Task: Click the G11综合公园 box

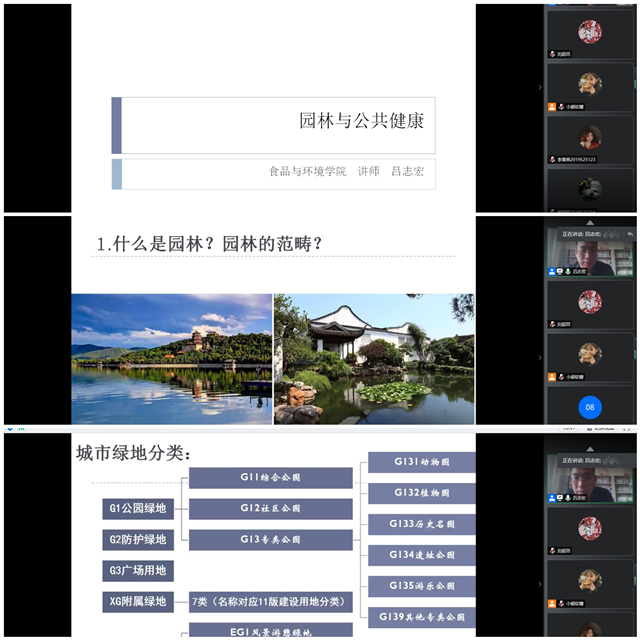Action: click(271, 478)
